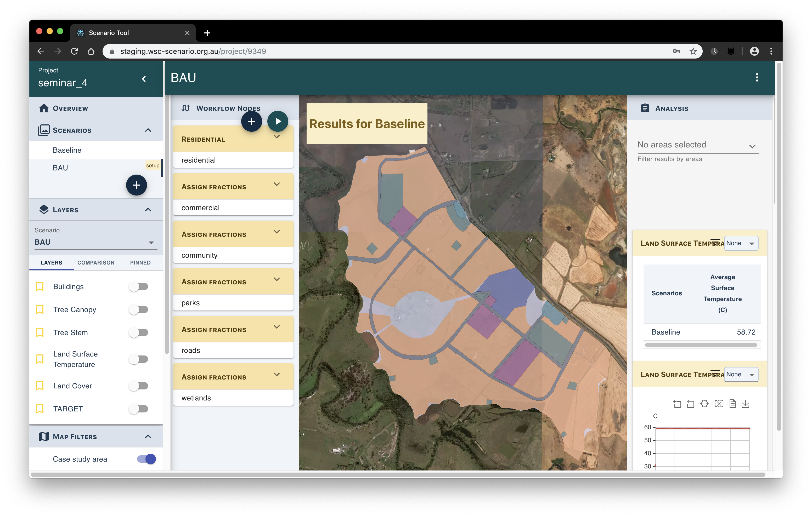Screen dimensions: 812x517
Task: Expand the Assign Fractions node for wetlands
Action: tap(277, 375)
